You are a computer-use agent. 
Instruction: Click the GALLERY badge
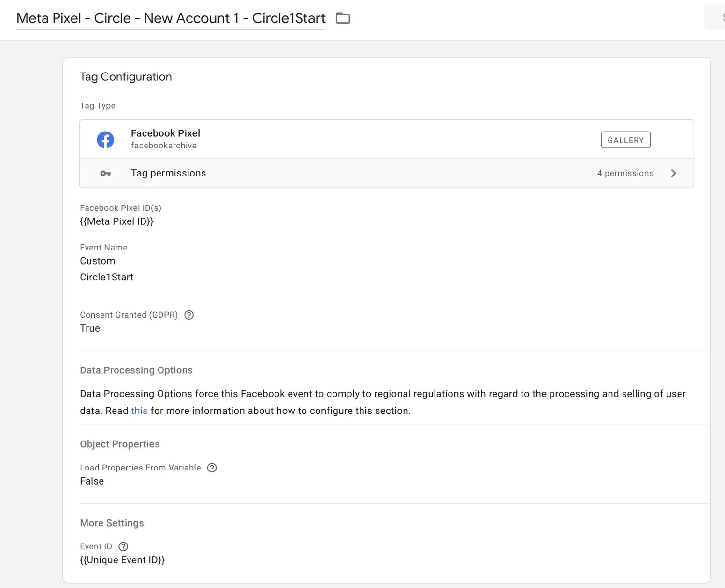625,140
